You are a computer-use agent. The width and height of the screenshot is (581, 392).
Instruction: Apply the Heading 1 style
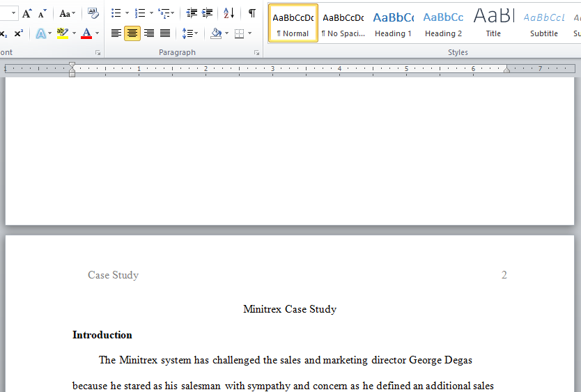[x=393, y=23]
